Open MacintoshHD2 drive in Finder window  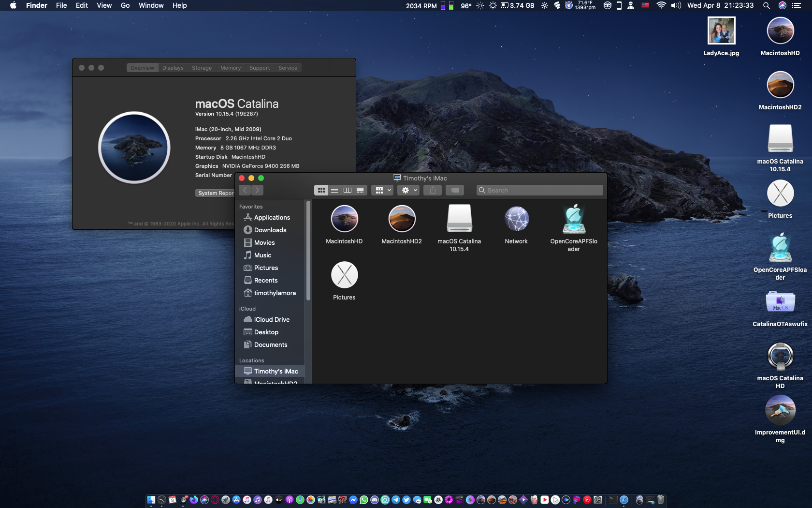pos(402,219)
